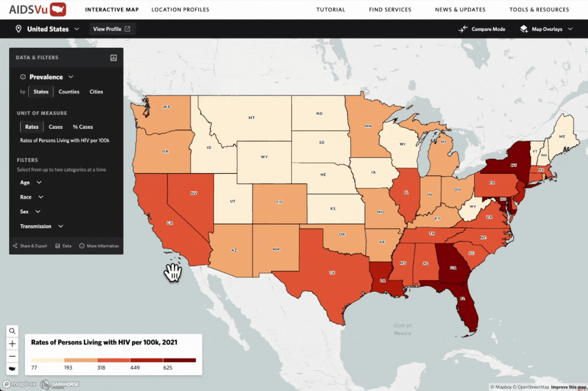Open the Prevalence data dropdown

(x=52, y=77)
